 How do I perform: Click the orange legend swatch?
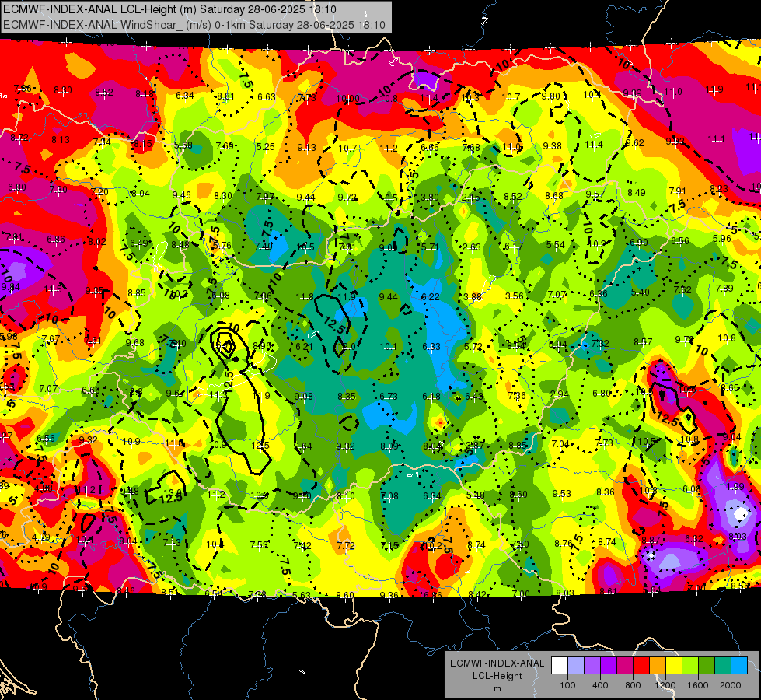(658, 666)
